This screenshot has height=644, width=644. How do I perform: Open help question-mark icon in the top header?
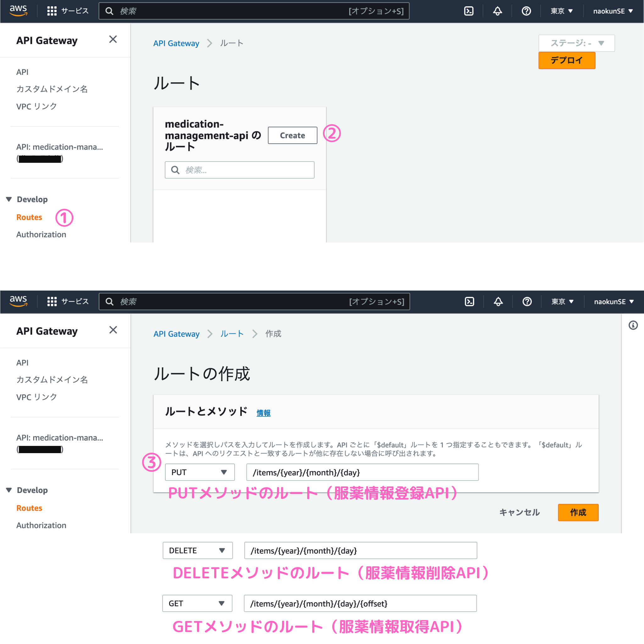(526, 11)
